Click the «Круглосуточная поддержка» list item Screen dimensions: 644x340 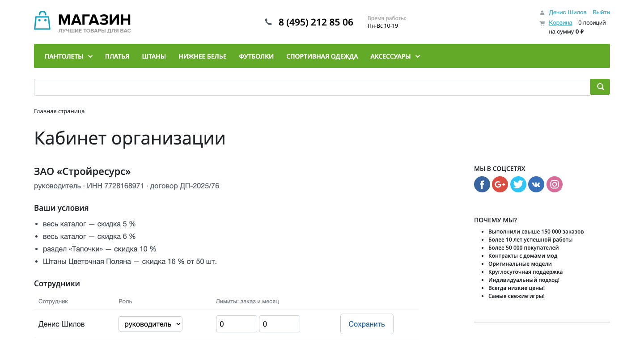pos(525,272)
